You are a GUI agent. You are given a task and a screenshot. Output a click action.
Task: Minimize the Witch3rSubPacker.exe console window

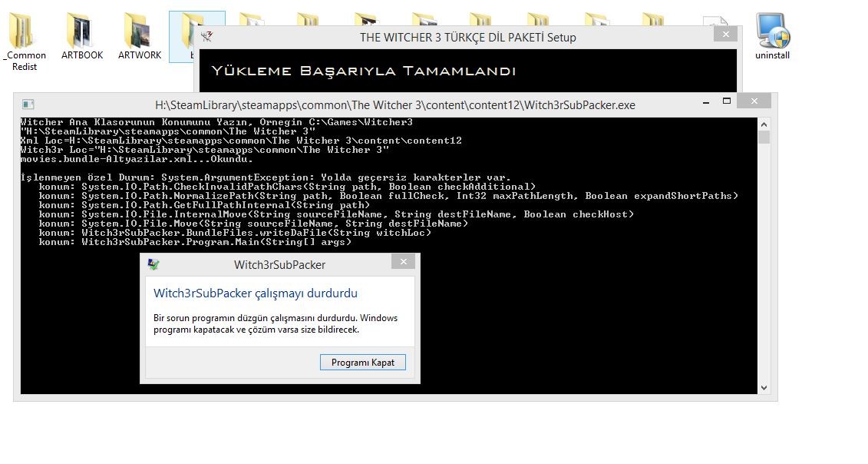pos(706,101)
